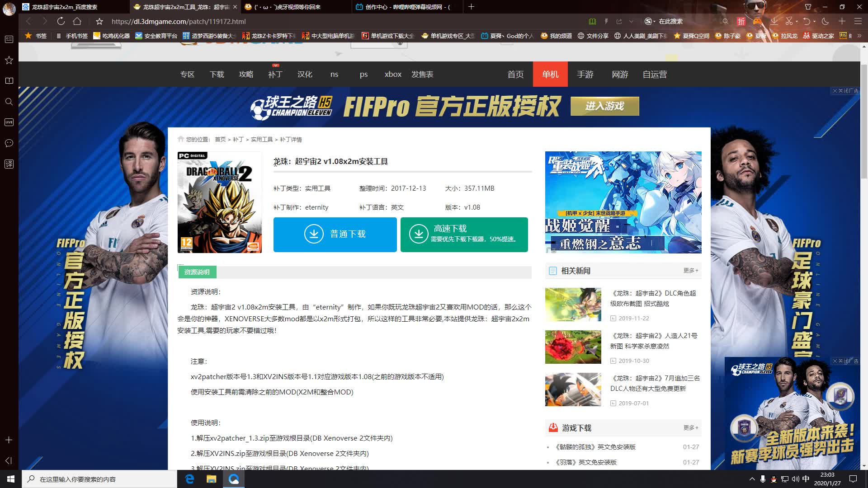Open the 译 translate panel in the left sidebar
Viewport: 868px width, 488px height.
point(9,164)
